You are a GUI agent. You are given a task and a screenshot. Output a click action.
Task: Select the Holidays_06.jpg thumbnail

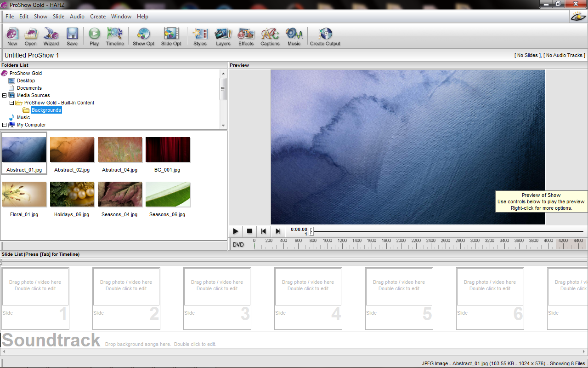pyautogui.click(x=72, y=194)
